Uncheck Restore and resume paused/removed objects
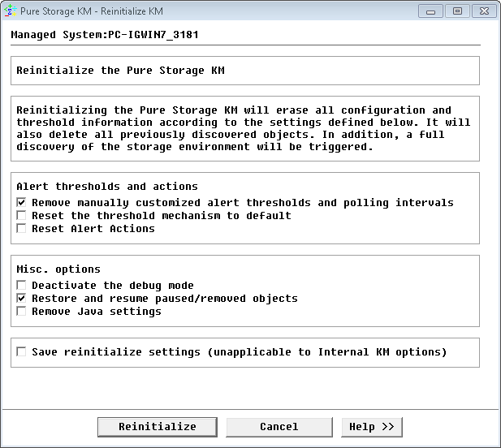This screenshot has height=448, width=501. (22, 298)
